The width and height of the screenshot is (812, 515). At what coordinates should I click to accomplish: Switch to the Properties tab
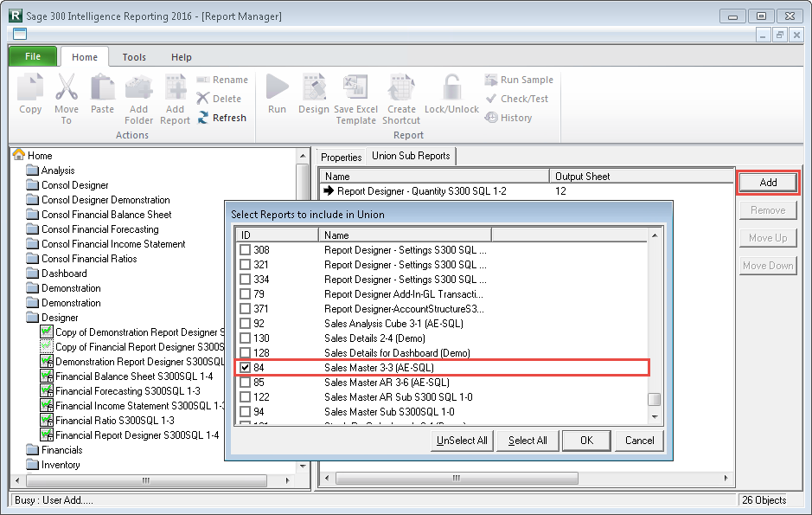coord(341,157)
